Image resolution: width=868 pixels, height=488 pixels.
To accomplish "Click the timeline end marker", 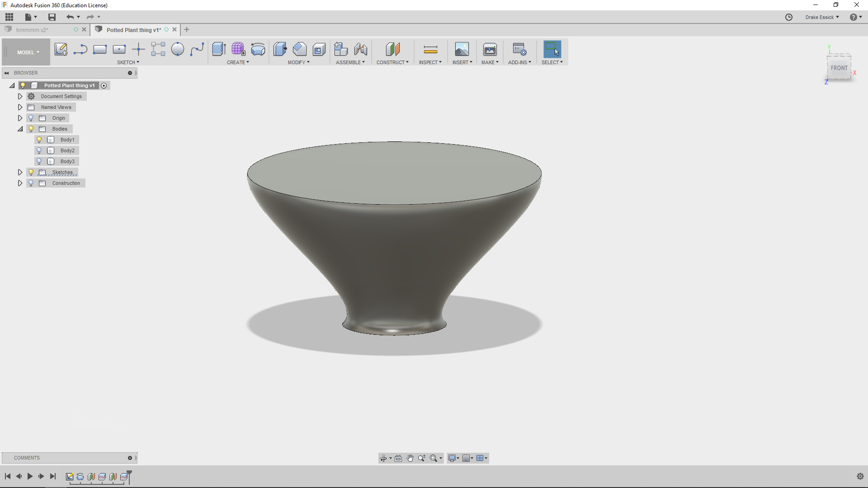I will pos(129,476).
